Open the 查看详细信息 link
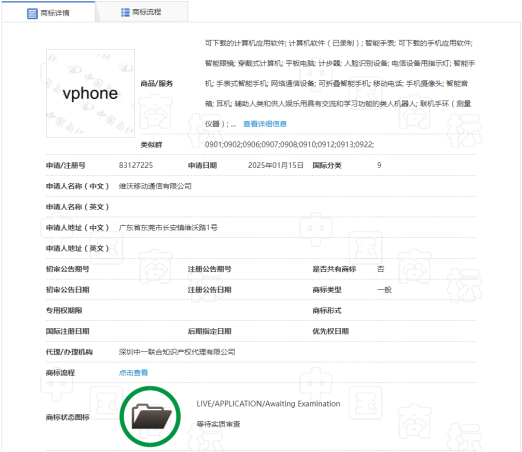The image size is (522, 452). 265,124
